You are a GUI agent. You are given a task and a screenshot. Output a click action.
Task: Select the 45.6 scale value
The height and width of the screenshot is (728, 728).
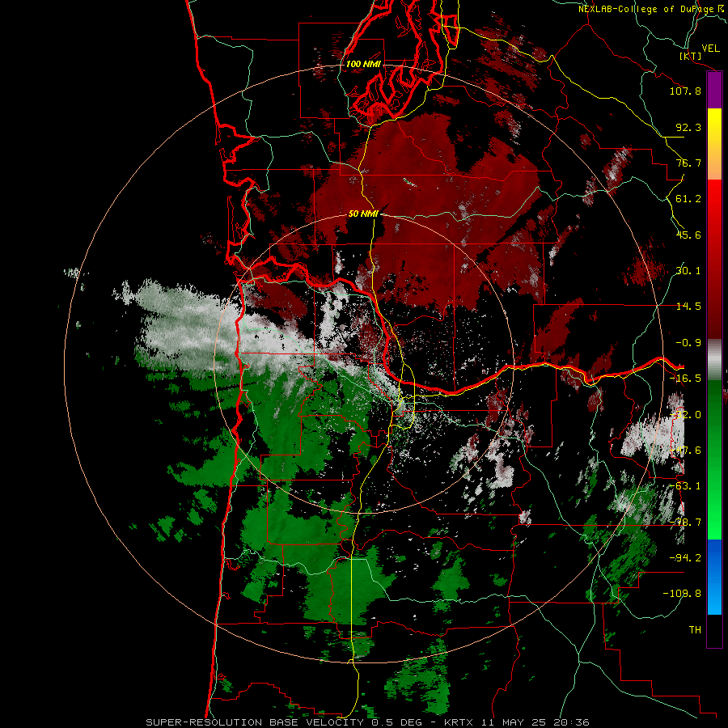pos(688,235)
